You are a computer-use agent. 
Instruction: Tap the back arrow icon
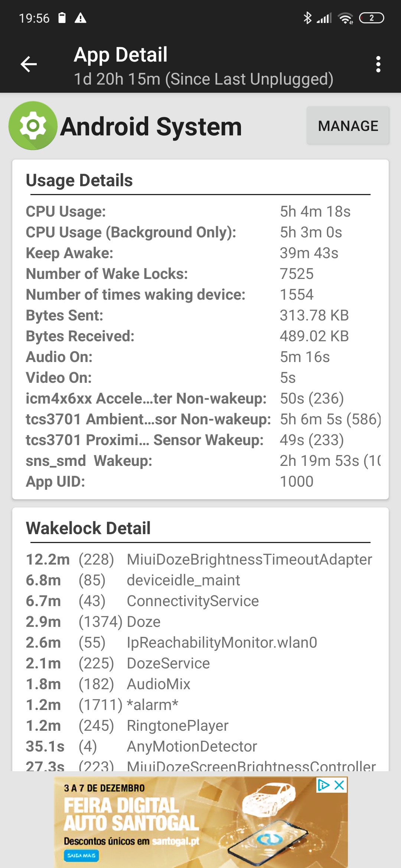click(x=29, y=64)
